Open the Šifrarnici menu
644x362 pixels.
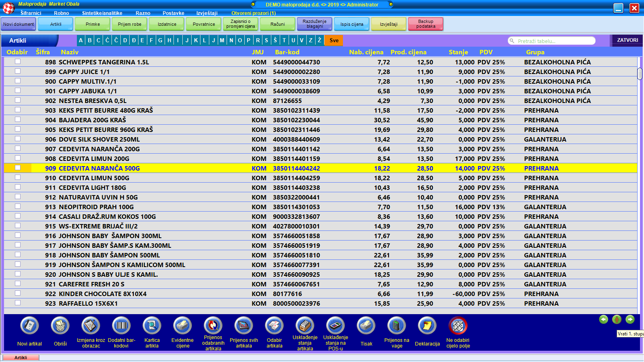pyautogui.click(x=31, y=13)
